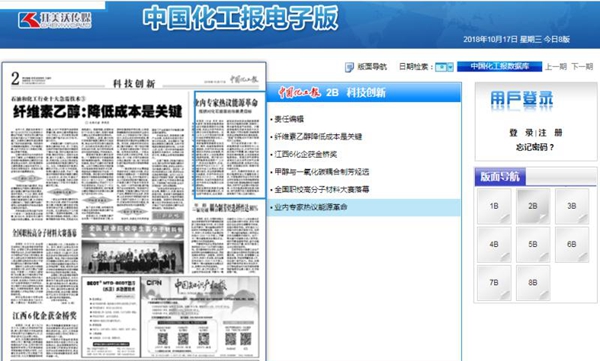The width and height of the screenshot is (600, 361).
Task: Open page 6B thumbnail icon
Action: coord(572,244)
